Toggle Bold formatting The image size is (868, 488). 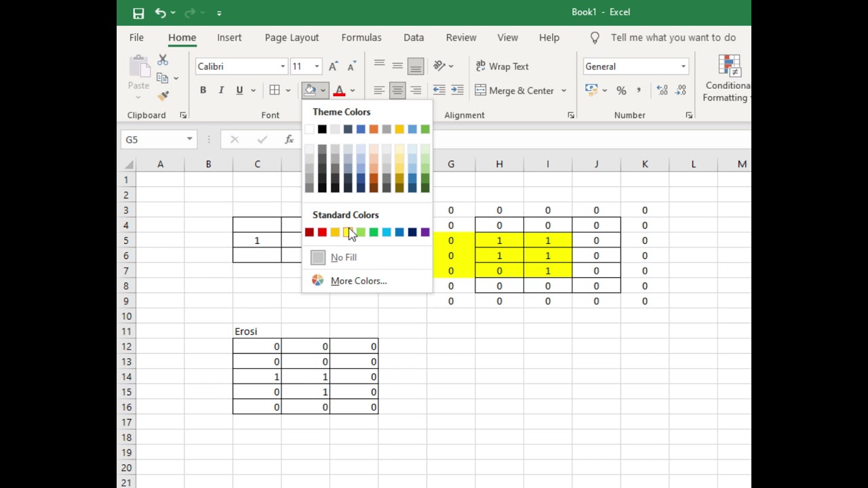tap(203, 90)
